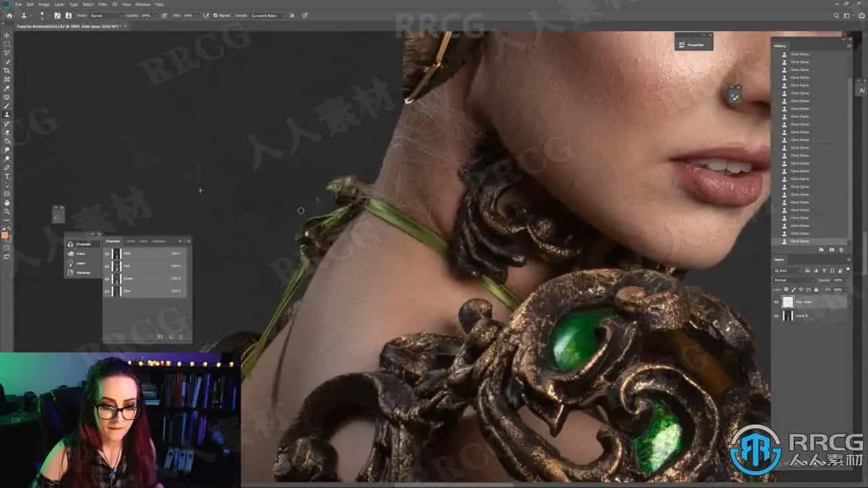Open the Layers panel menu

point(849,260)
